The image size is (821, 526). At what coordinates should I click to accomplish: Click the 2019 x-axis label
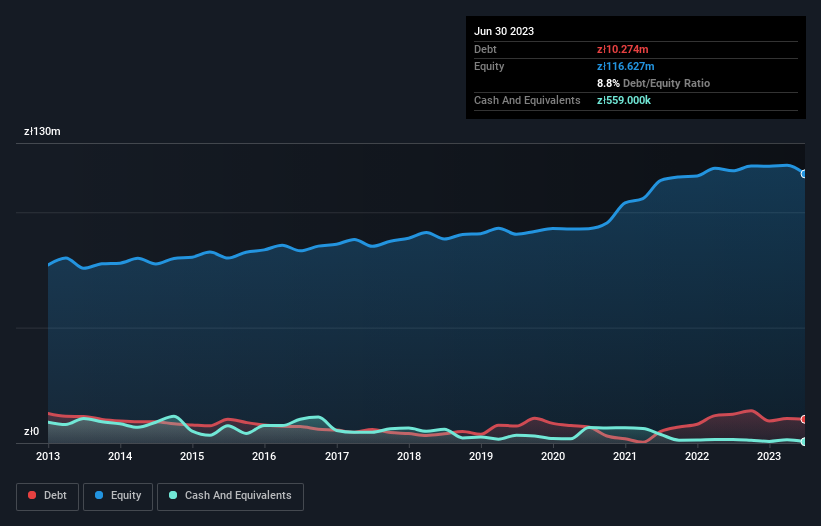tap(481, 456)
